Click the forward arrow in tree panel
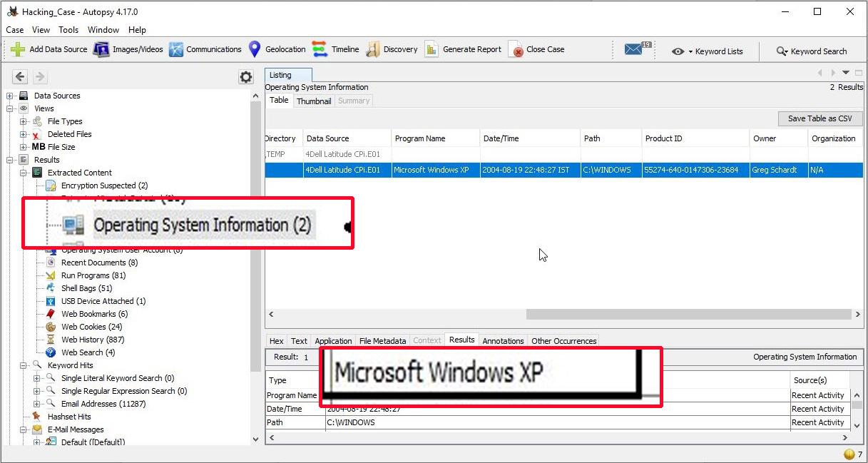This screenshot has width=868, height=463. (x=40, y=76)
